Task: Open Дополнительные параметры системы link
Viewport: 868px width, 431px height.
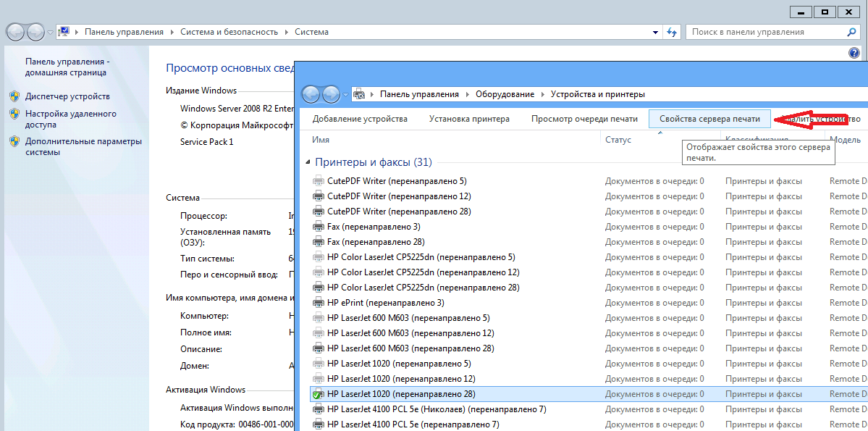Action: pyautogui.click(x=83, y=147)
